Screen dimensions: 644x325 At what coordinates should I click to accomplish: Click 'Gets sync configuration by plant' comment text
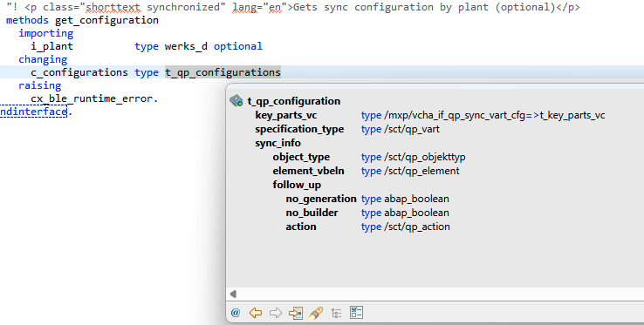pos(393,7)
